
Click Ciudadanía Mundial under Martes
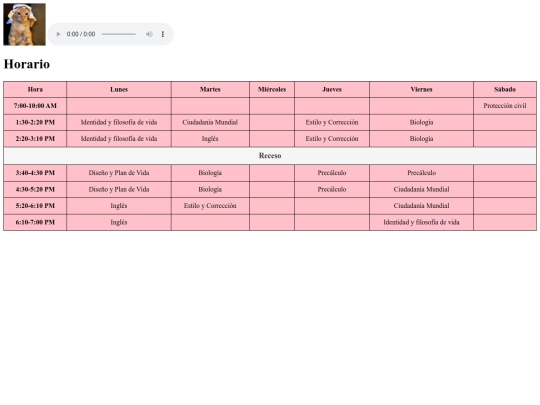tap(210, 122)
